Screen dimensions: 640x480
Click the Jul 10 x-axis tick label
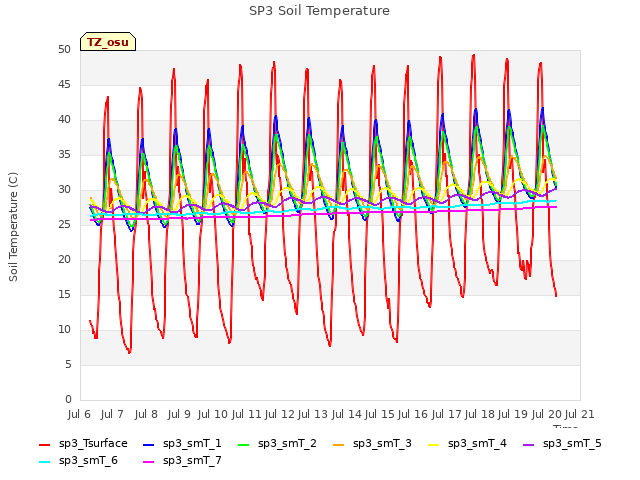pyautogui.click(x=213, y=415)
